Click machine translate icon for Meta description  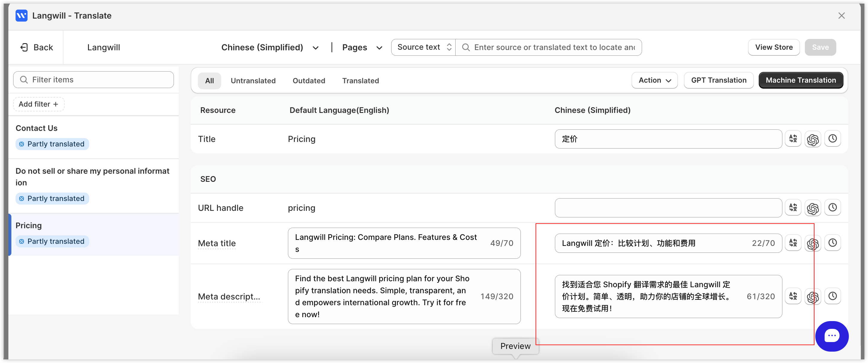793,296
